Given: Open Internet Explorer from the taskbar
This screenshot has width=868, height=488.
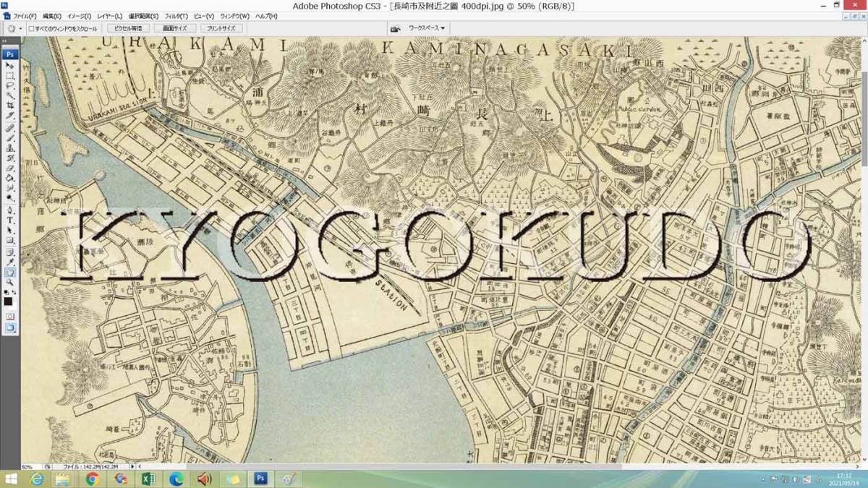Looking at the screenshot, I should [x=36, y=479].
